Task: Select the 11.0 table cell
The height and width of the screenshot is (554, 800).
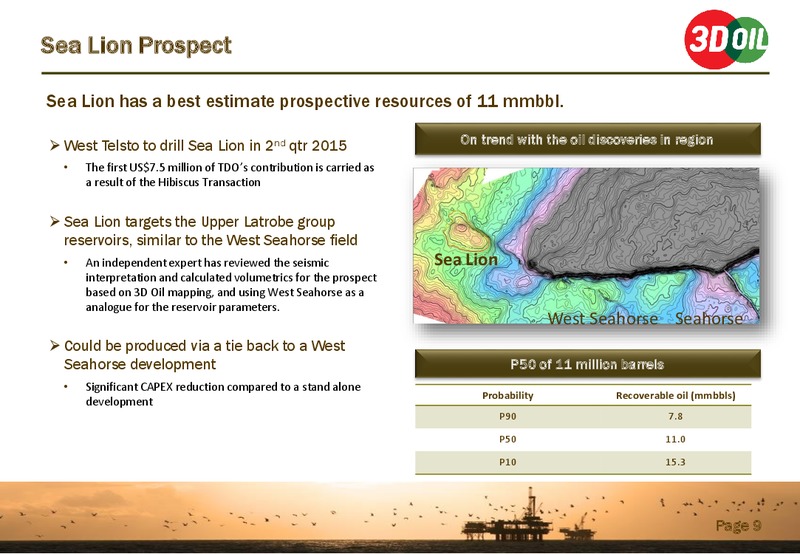Action: (676, 439)
